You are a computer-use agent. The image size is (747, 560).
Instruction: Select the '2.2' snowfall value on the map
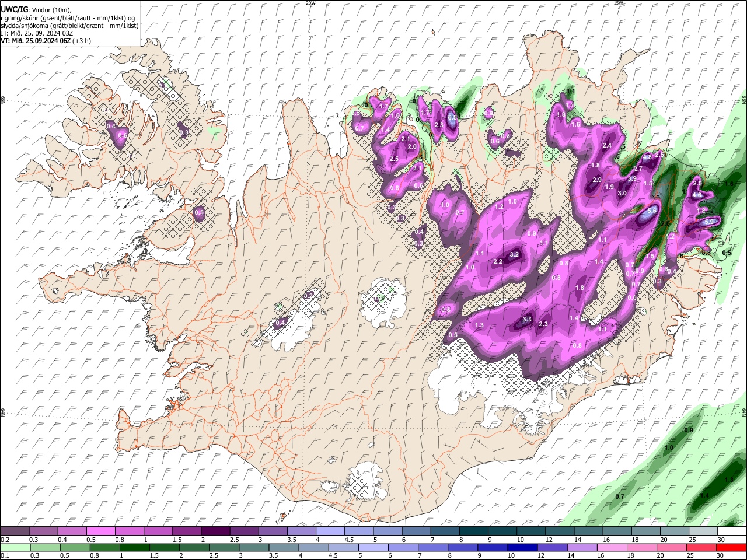tap(498, 262)
